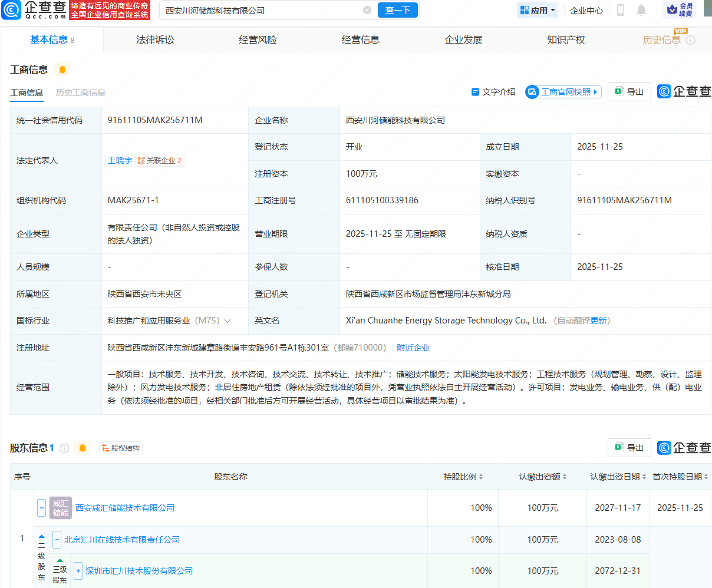Click the Qichacha logo in header
The width and height of the screenshot is (712, 588).
34,10
